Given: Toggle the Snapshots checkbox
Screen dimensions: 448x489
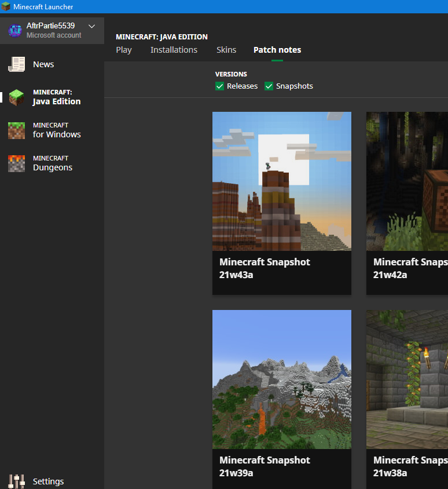Looking at the screenshot, I should pos(269,86).
